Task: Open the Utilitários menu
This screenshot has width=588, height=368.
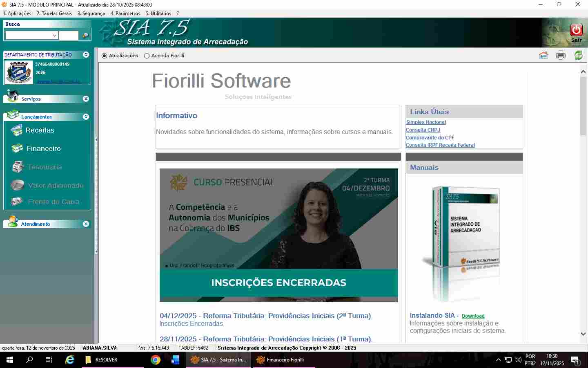Action: click(x=158, y=13)
